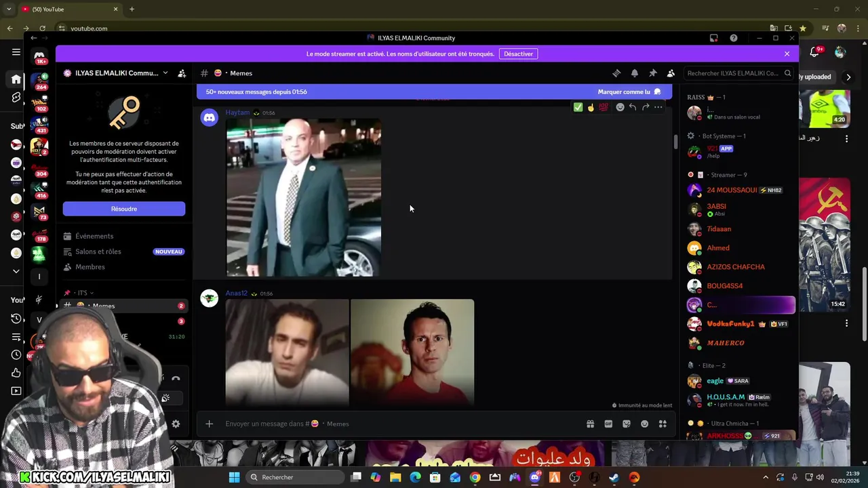Open new Chrome tab plus button
Viewport: 868px width, 488px height.
click(x=132, y=9)
